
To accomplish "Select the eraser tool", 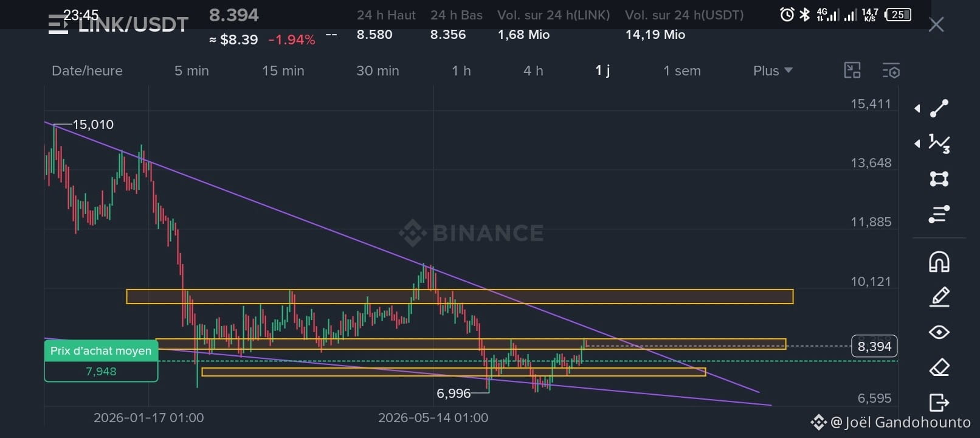I will (939, 367).
